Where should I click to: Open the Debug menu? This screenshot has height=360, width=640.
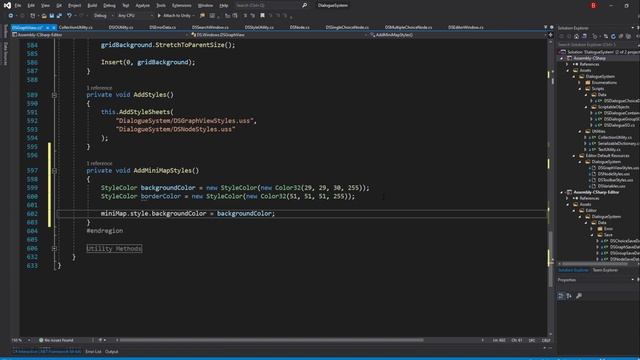click(x=109, y=5)
